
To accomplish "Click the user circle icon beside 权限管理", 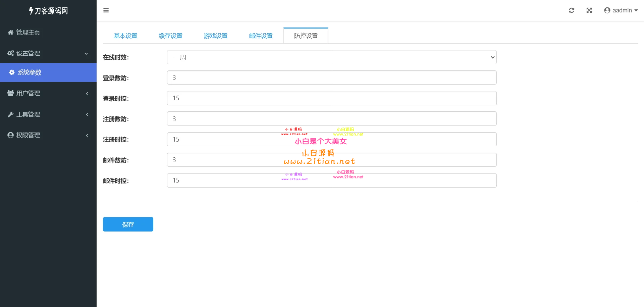I will [11, 135].
